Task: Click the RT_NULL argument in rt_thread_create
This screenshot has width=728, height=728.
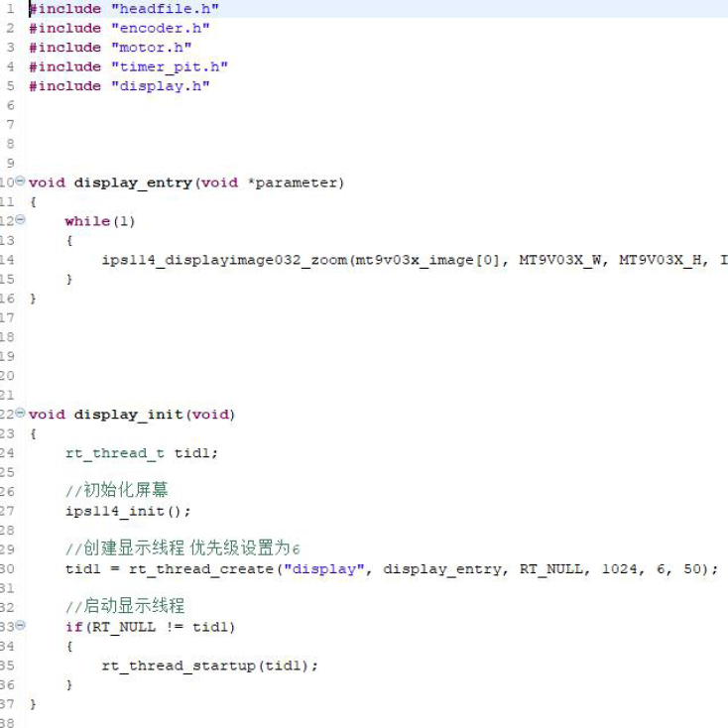Action: click(x=550, y=569)
